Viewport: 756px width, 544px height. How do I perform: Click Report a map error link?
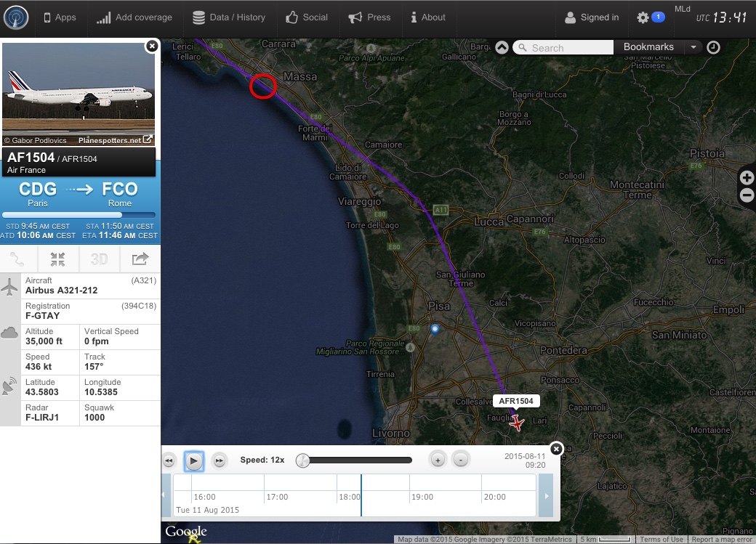[722, 540]
